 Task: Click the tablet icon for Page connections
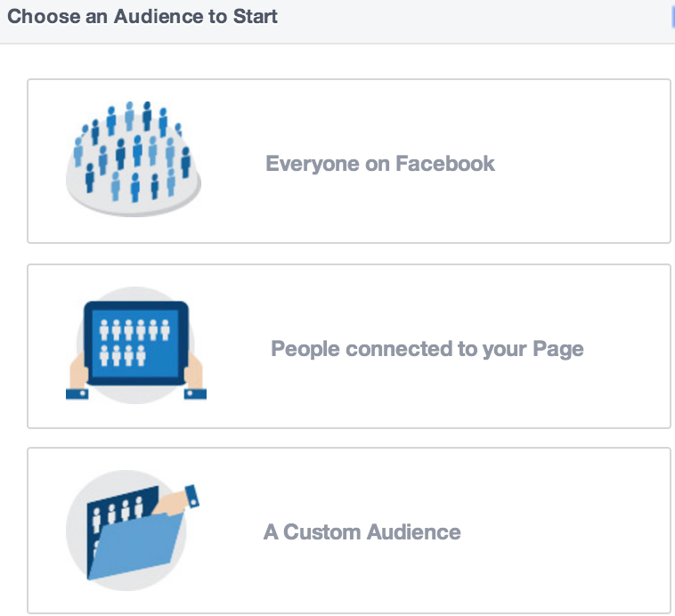coord(136,345)
